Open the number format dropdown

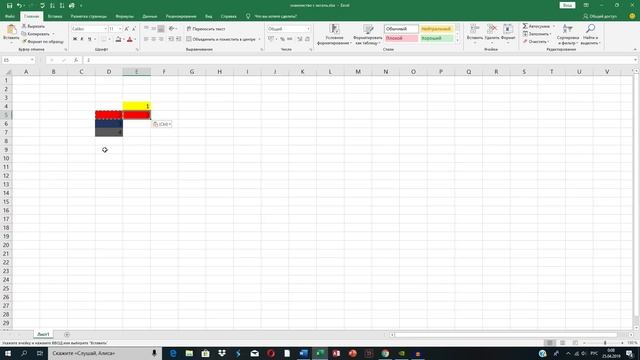point(308,29)
